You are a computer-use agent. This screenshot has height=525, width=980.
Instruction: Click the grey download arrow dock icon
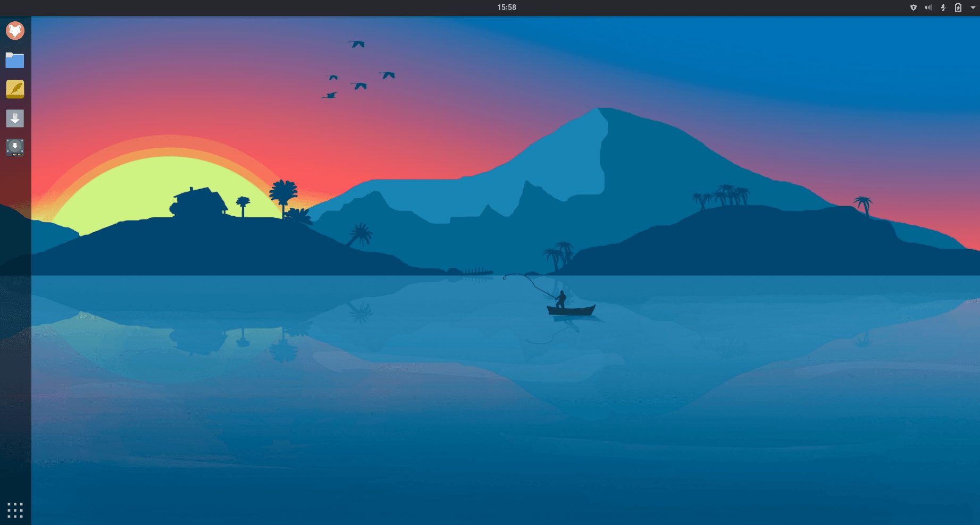click(x=15, y=118)
